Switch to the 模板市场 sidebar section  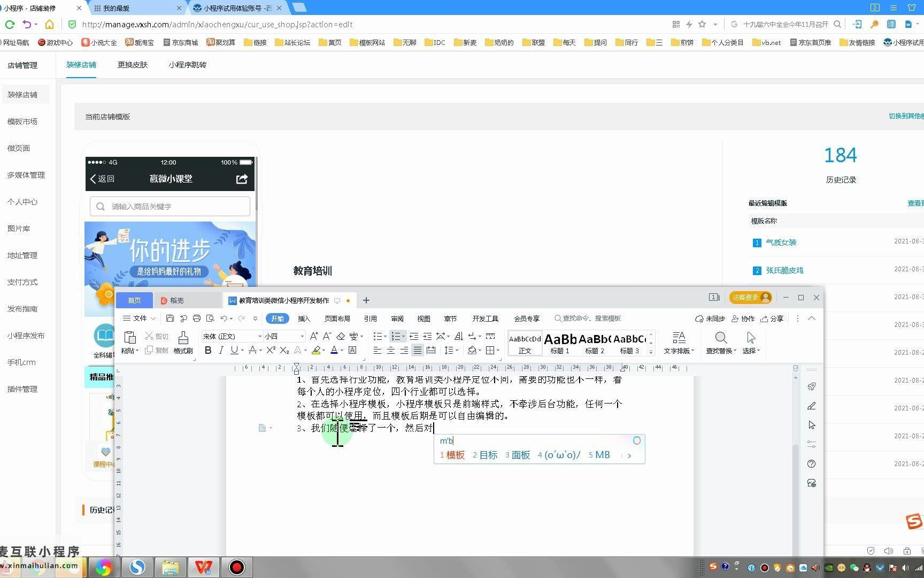(x=22, y=121)
